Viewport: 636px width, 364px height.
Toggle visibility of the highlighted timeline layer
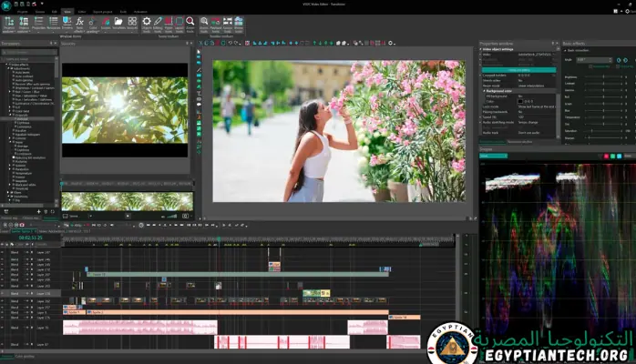tap(3, 293)
